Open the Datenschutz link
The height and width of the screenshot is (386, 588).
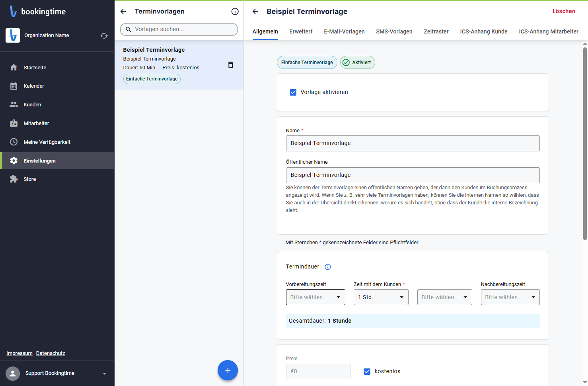pos(51,353)
